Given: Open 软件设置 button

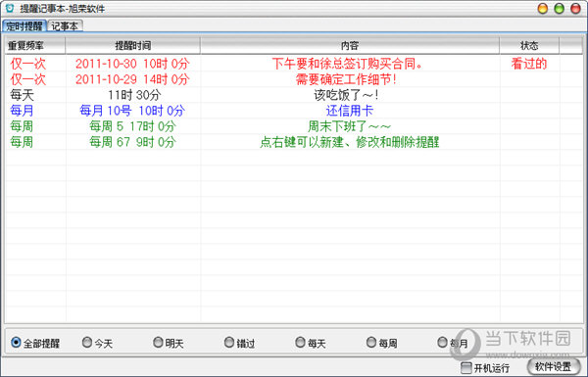Looking at the screenshot, I should [x=554, y=366].
